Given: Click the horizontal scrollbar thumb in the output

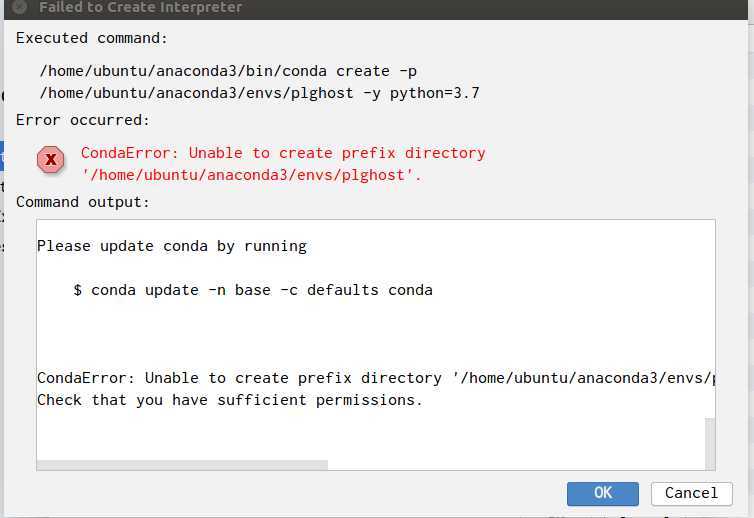Looking at the screenshot, I should tap(182, 465).
